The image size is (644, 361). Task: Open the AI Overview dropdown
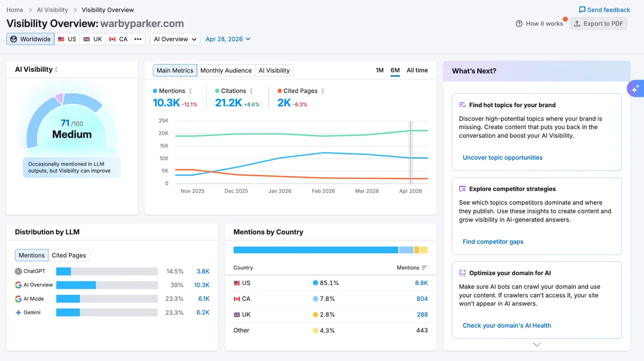175,39
